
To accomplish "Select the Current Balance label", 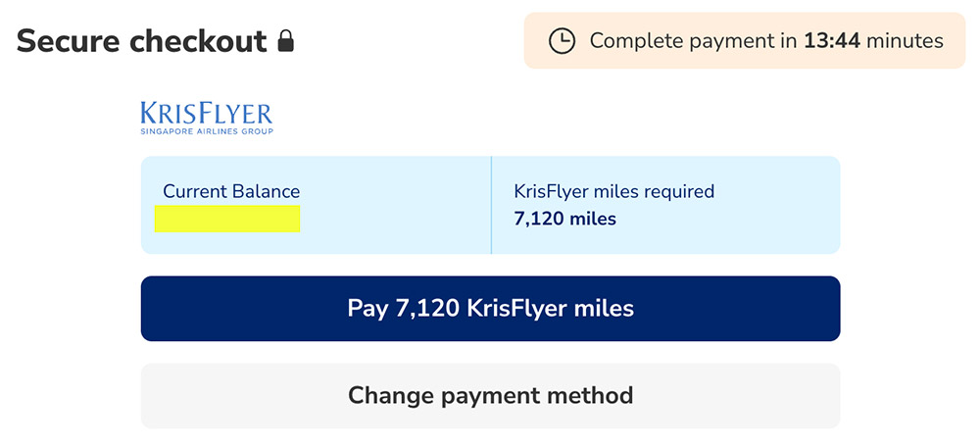I will (x=231, y=191).
